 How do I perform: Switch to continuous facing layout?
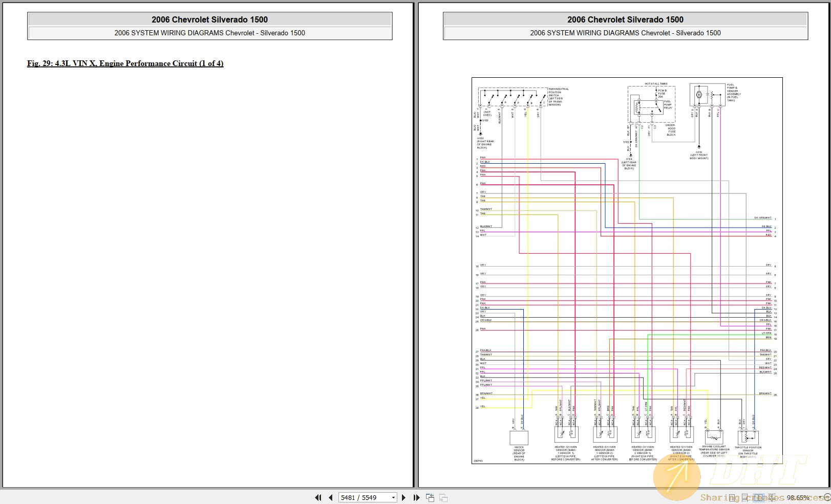(772, 497)
